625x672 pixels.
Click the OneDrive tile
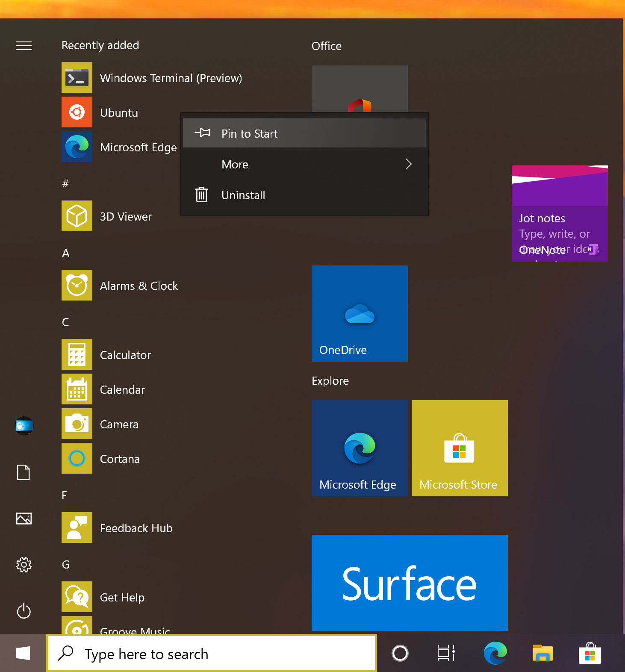(x=360, y=313)
